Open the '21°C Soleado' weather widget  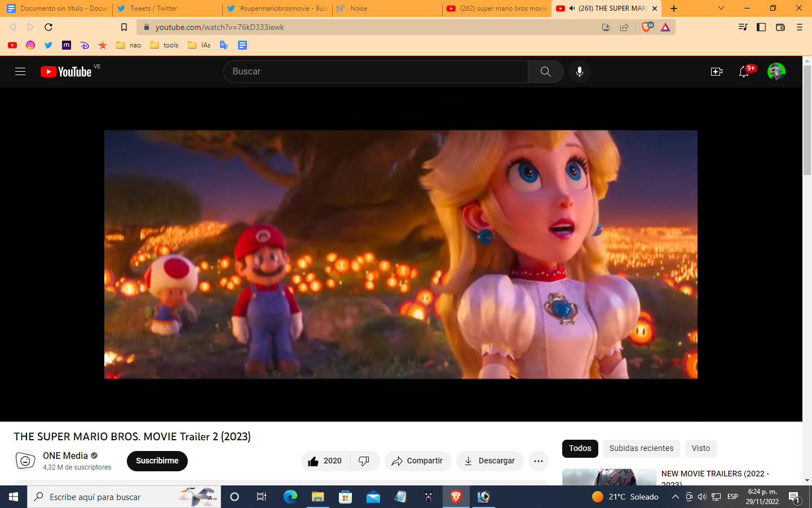point(625,497)
